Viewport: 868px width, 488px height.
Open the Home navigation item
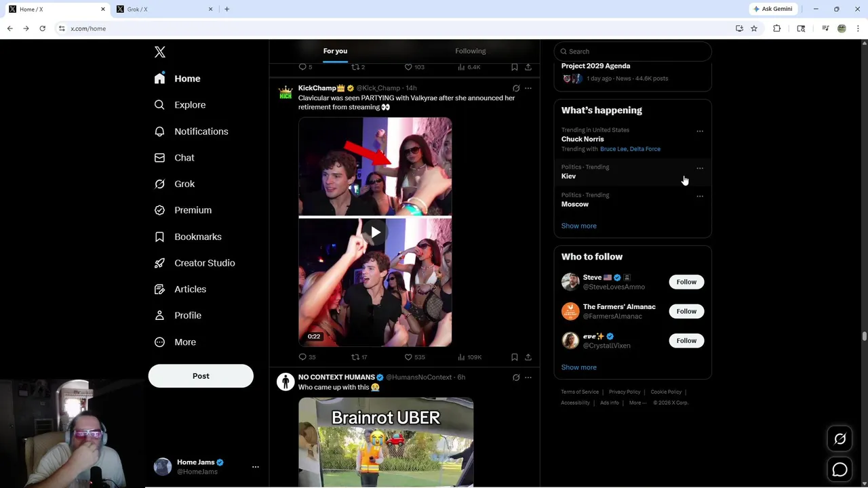(x=177, y=79)
